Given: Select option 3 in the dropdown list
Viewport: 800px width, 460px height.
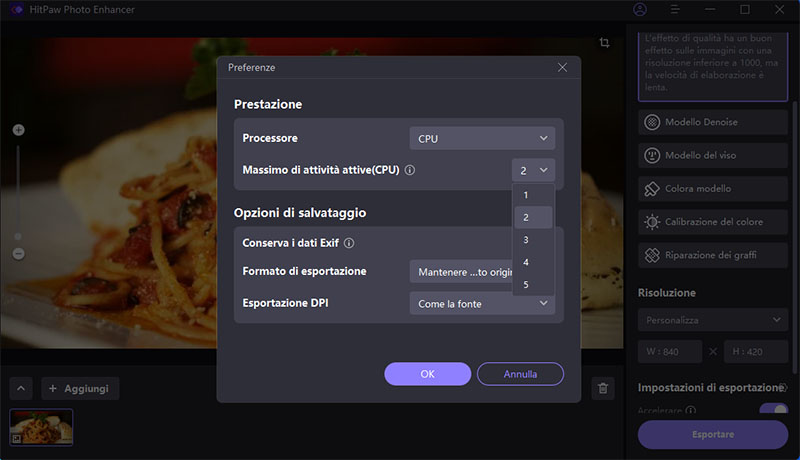Looking at the screenshot, I should 533,240.
